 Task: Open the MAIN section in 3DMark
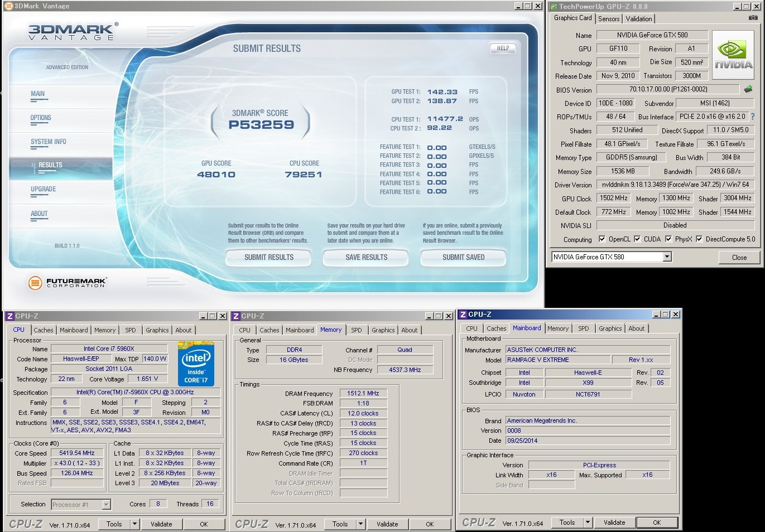(x=38, y=94)
